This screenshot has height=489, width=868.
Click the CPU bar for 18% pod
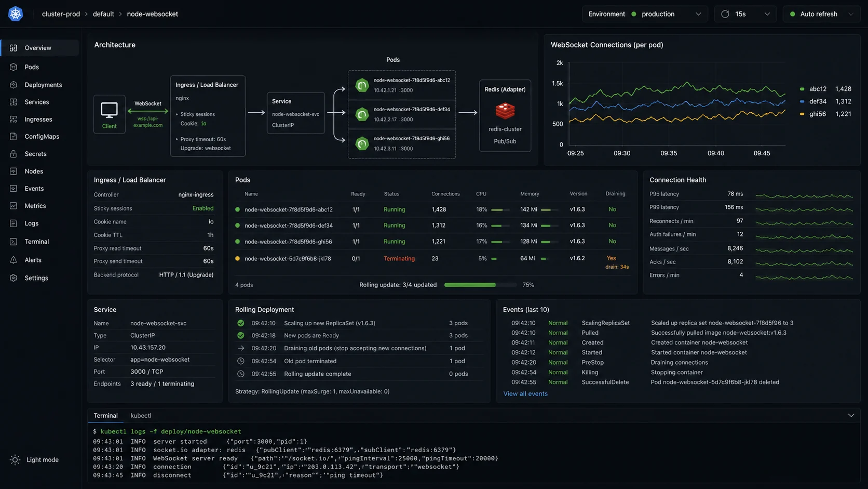click(x=500, y=210)
